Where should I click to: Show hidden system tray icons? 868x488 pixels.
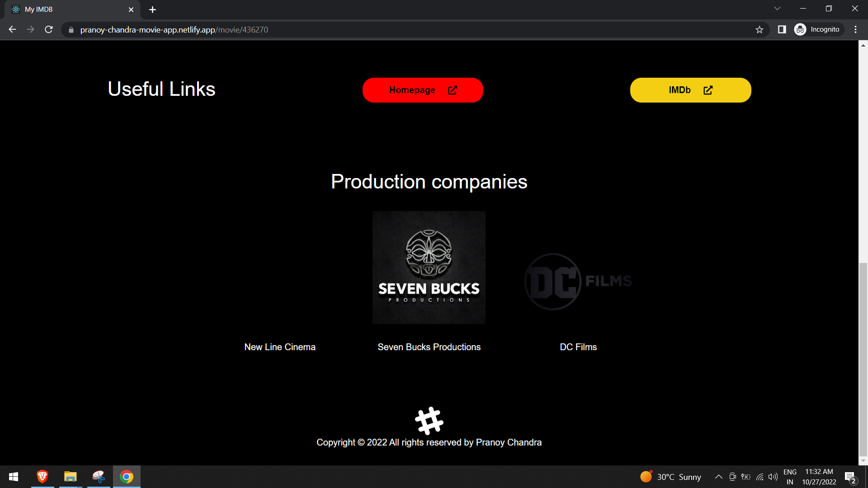pos(718,477)
